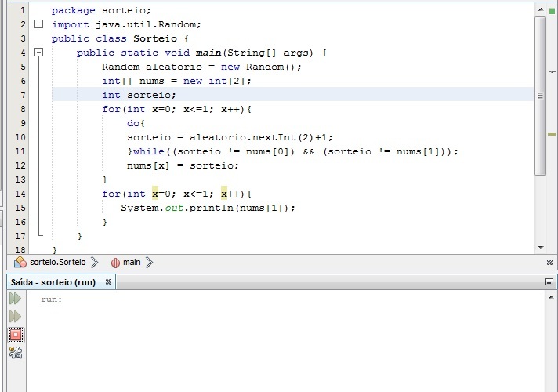Click the "}while" condition on line 11

[x=293, y=151]
